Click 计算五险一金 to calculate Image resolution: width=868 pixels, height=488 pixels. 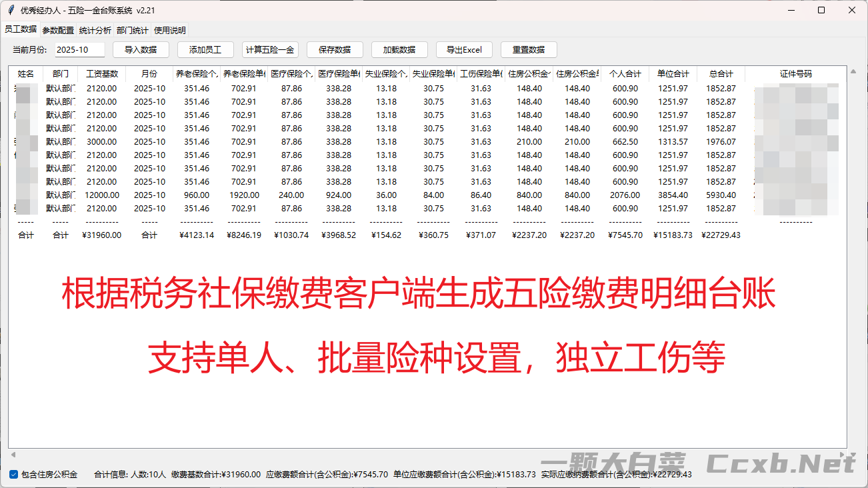click(270, 50)
